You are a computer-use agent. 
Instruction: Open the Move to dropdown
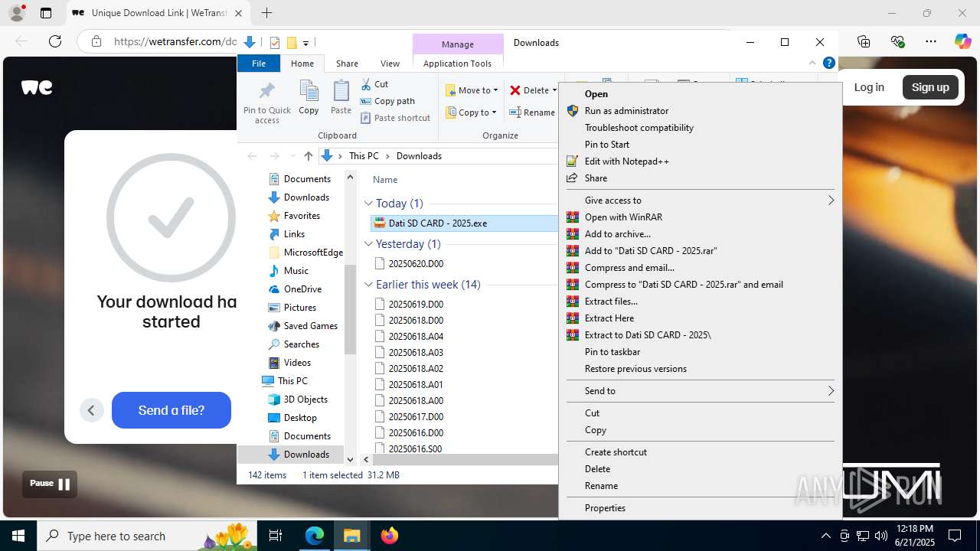[472, 90]
